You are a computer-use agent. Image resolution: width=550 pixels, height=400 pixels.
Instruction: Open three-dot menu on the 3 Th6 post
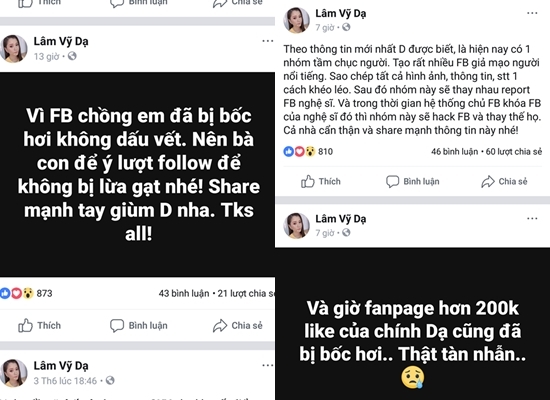click(x=268, y=365)
